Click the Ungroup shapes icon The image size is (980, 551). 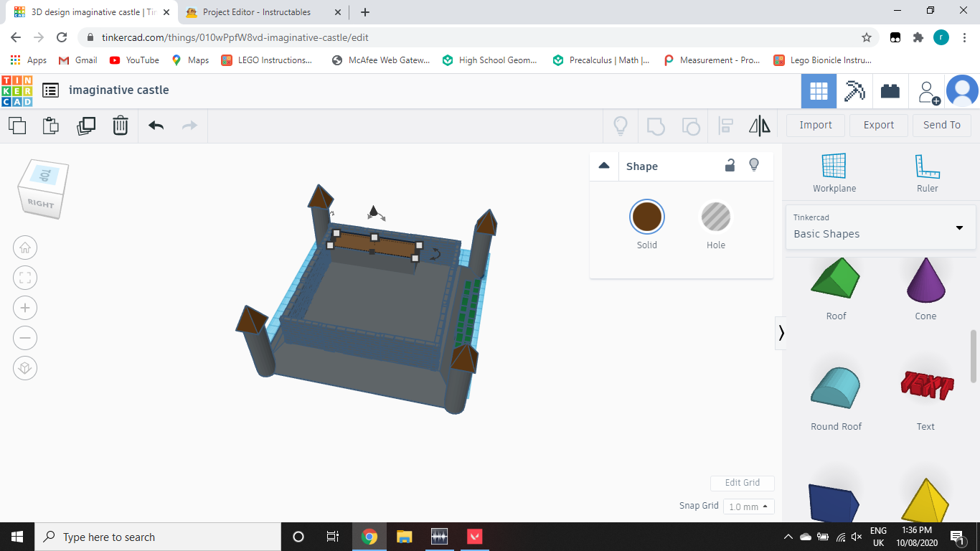pos(690,126)
